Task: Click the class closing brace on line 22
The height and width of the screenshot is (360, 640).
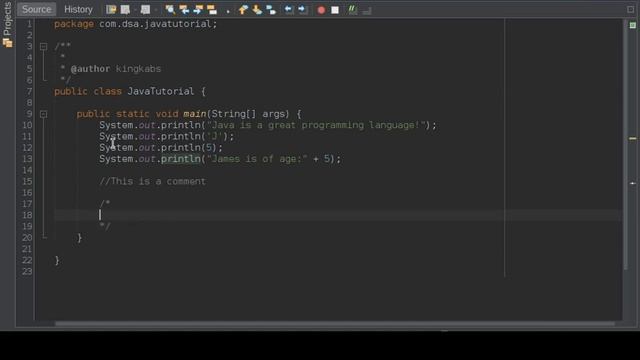Action: [57, 260]
